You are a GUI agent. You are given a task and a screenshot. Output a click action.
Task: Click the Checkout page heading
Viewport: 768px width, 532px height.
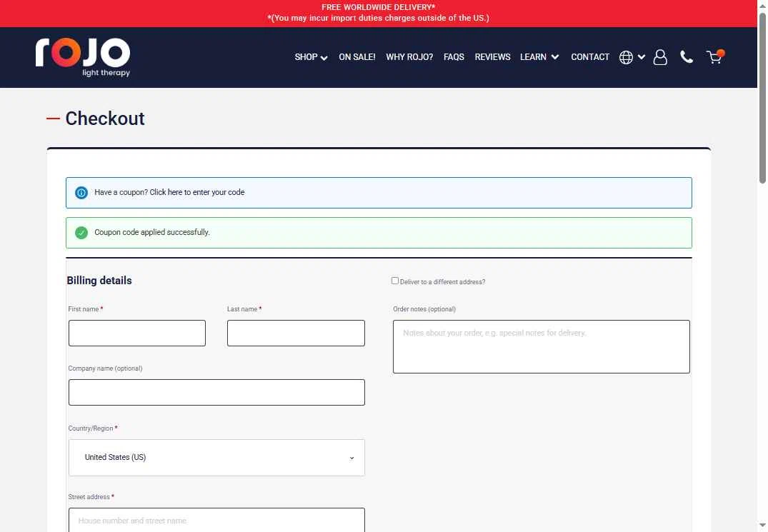point(105,119)
